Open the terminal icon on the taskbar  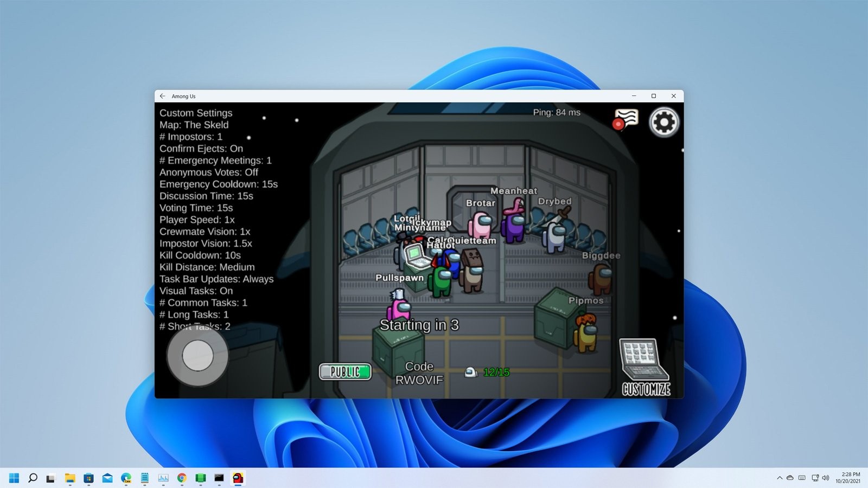click(x=219, y=478)
